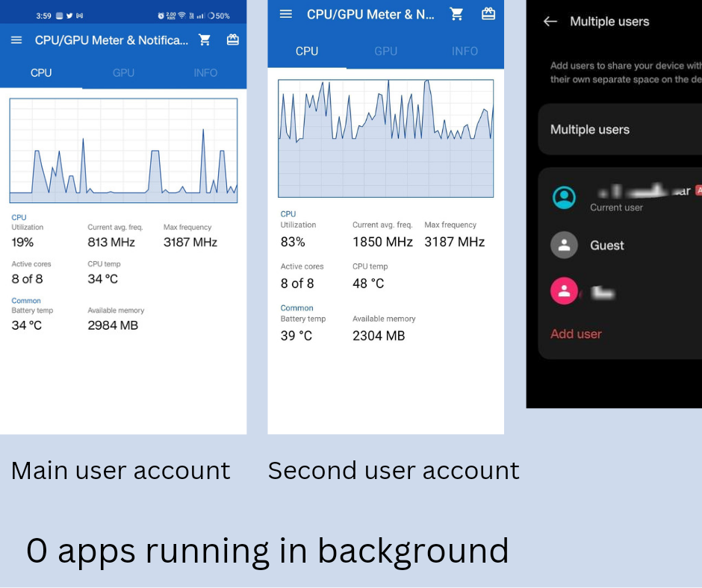Screen dimensions: 702x588
Task: Tap 39 °C battery temp value
Action: tap(296, 336)
